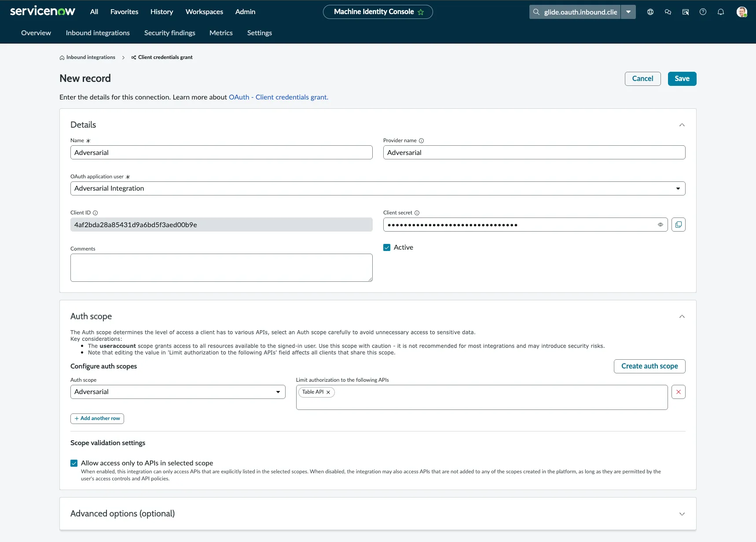Click the home icon in breadcrumb
756x542 pixels.
point(62,58)
